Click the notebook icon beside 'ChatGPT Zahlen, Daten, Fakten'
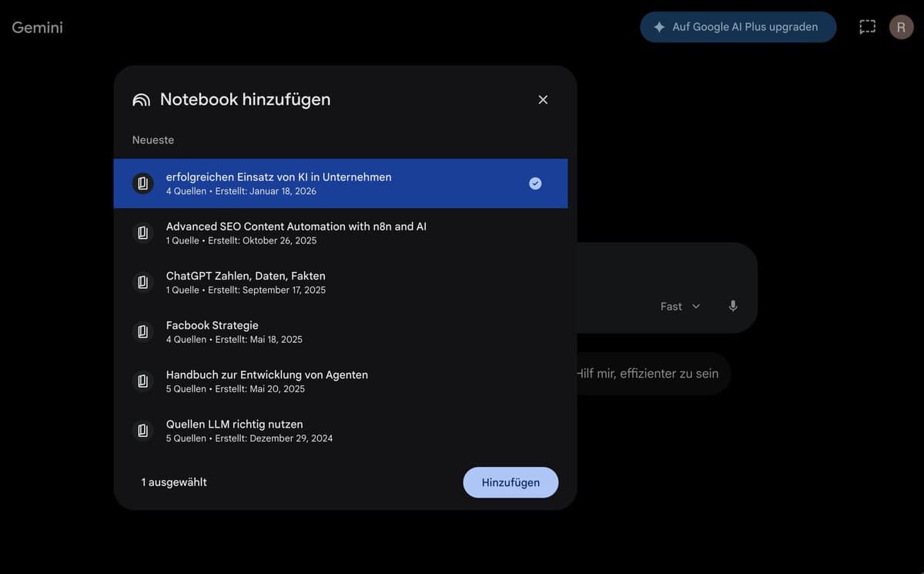 (x=142, y=282)
